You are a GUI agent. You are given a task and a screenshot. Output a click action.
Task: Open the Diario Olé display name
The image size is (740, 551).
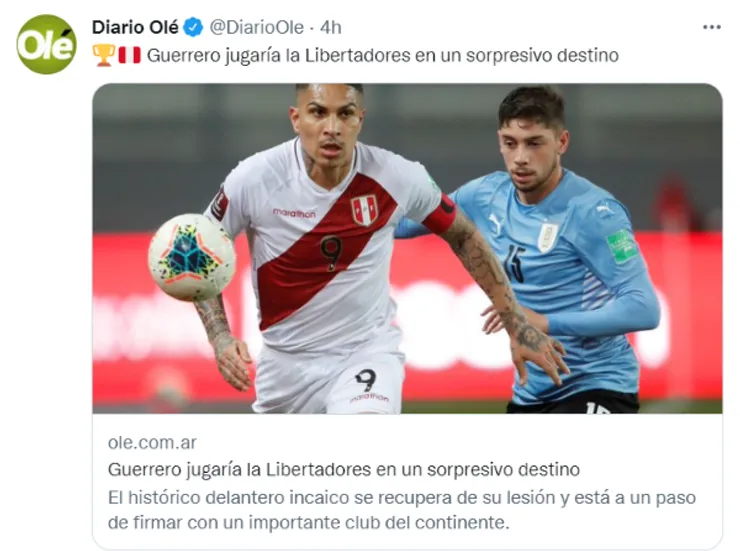[135, 27]
